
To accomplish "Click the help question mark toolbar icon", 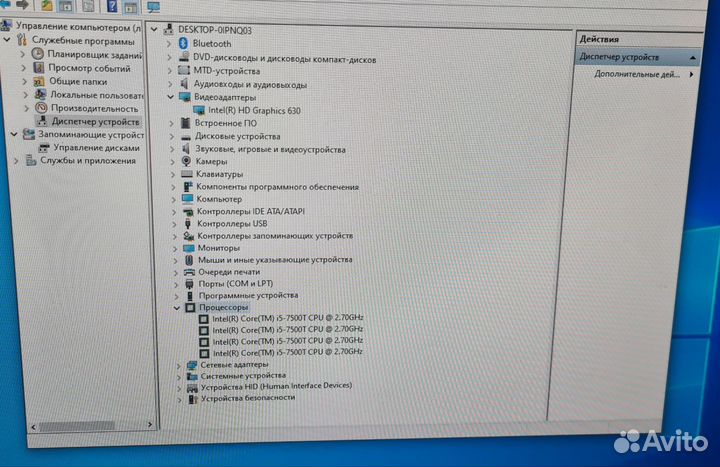I will (x=112, y=6).
